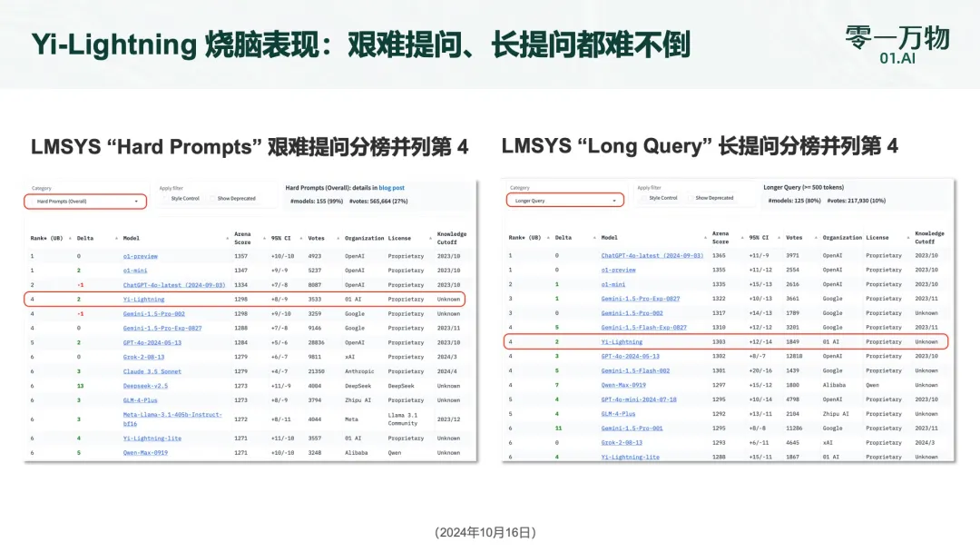The image size is (980, 552).
Task: Open Claude 3.5 Sonnet model link
Action: coord(152,371)
